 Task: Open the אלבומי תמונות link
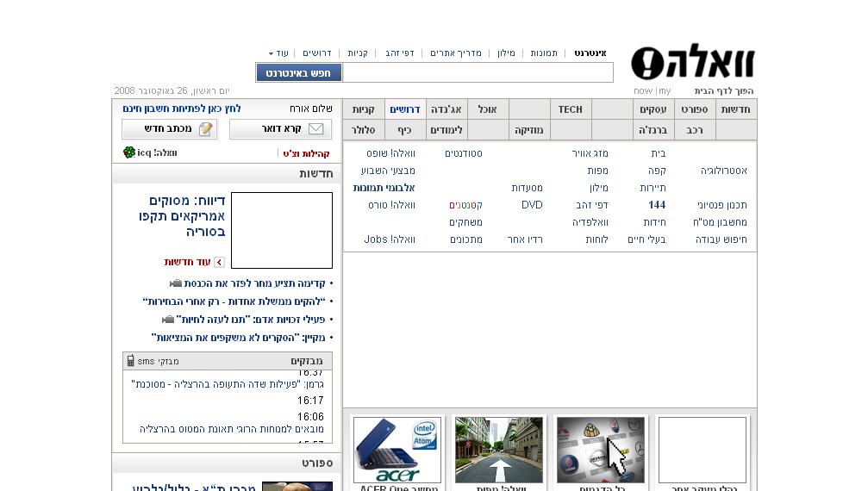tap(384, 188)
